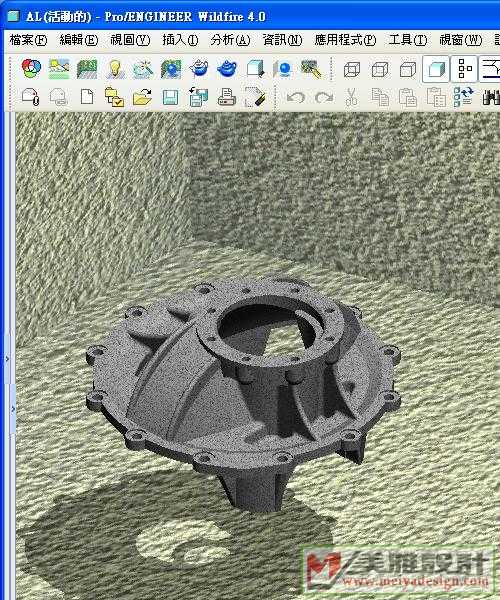Click the paste icon
The height and width of the screenshot is (600, 500).
(x=408, y=97)
